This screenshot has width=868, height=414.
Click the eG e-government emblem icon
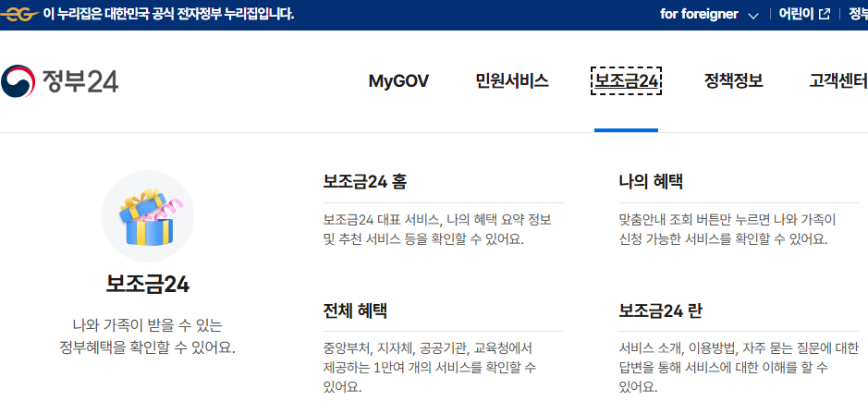(x=18, y=15)
